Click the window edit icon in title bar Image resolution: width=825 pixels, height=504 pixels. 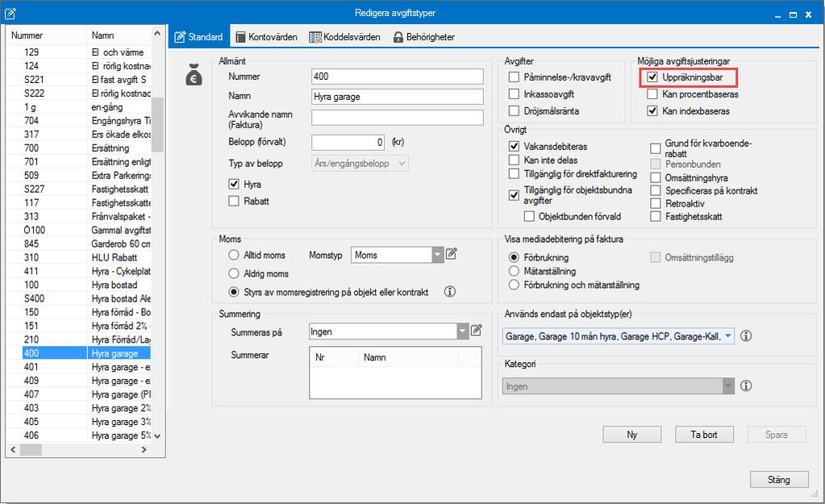(x=10, y=13)
